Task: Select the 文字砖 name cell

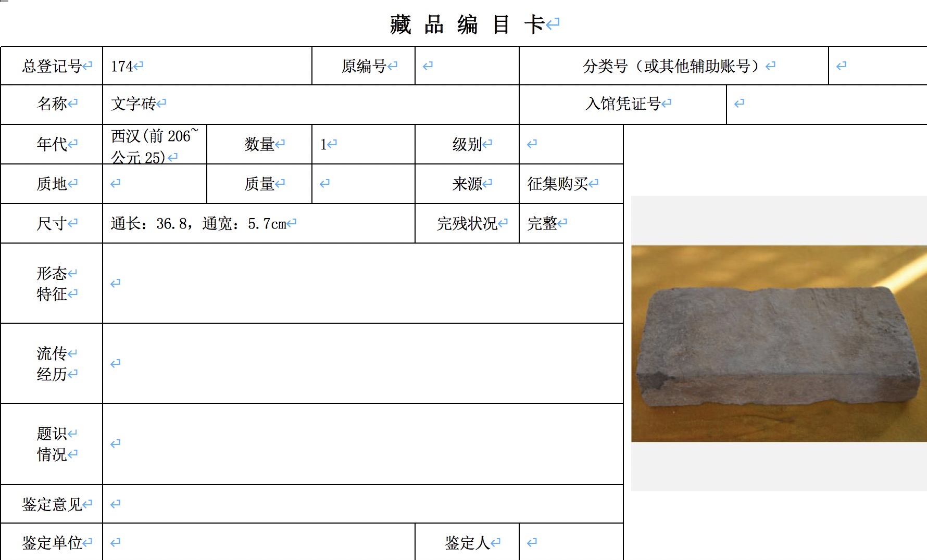Action: click(x=311, y=104)
